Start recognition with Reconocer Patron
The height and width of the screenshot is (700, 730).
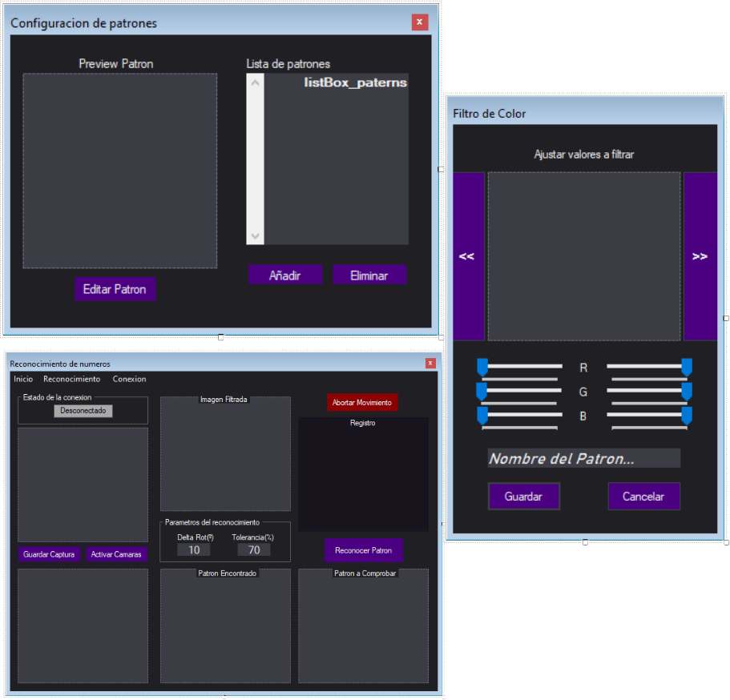click(x=363, y=549)
